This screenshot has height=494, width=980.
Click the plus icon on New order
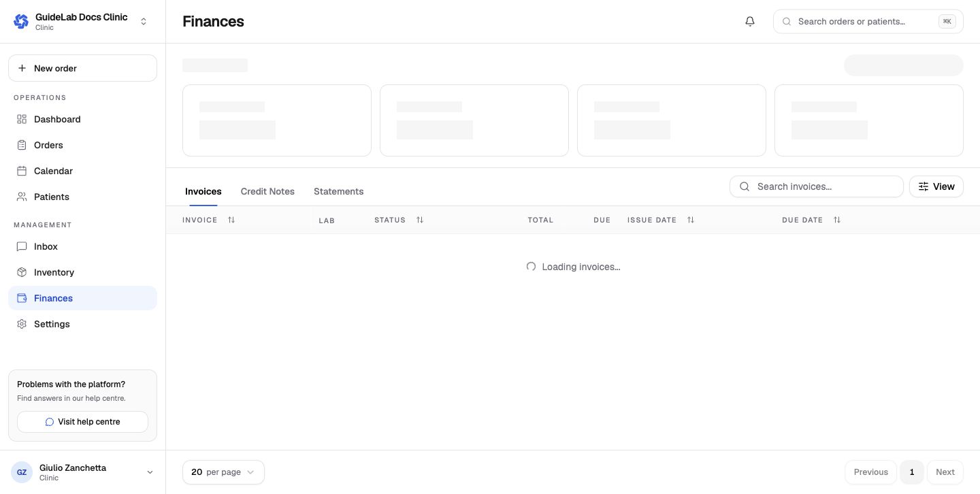pyautogui.click(x=22, y=68)
